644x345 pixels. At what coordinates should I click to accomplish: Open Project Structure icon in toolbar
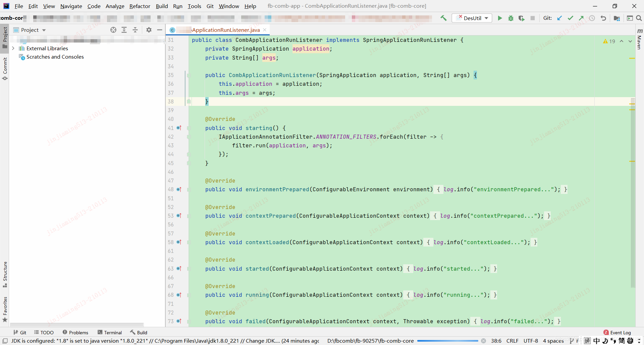coord(616,18)
